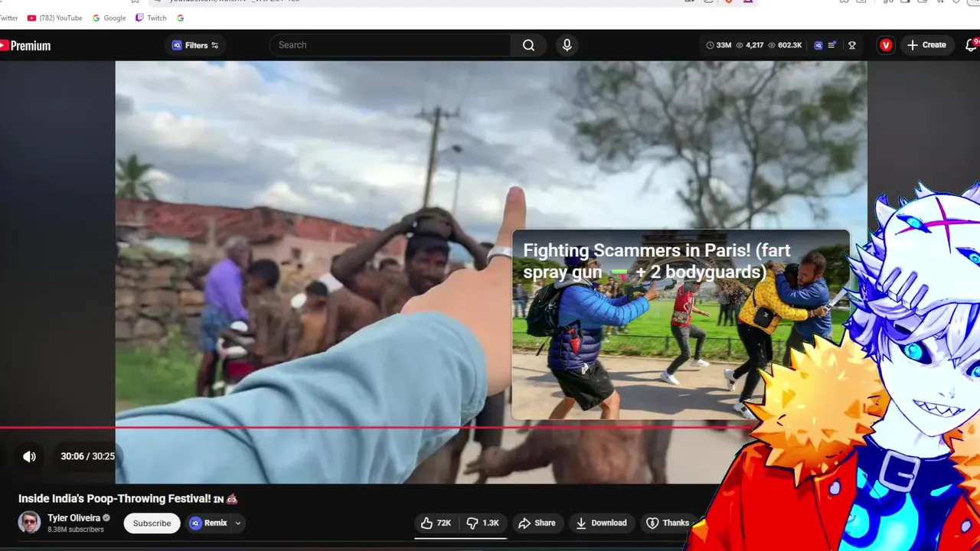This screenshot has width=980, height=551.
Task: Open the Google bookmark
Action: coord(109,18)
